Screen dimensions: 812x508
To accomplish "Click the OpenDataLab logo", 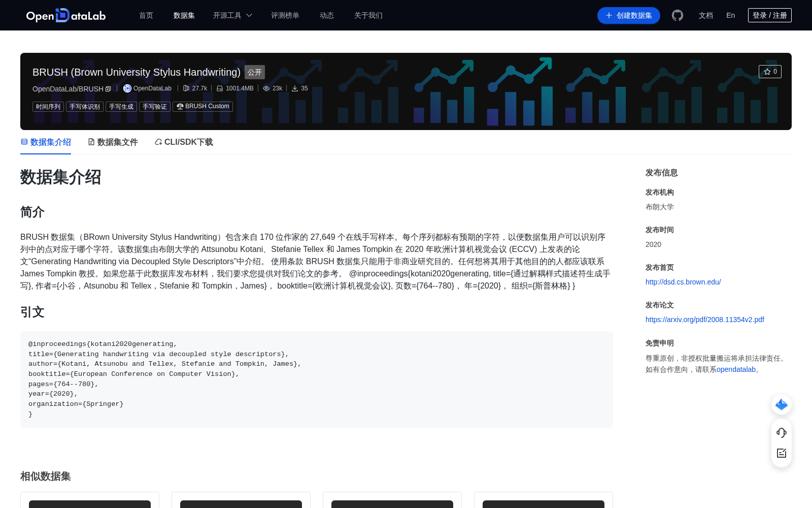I will (66, 15).
